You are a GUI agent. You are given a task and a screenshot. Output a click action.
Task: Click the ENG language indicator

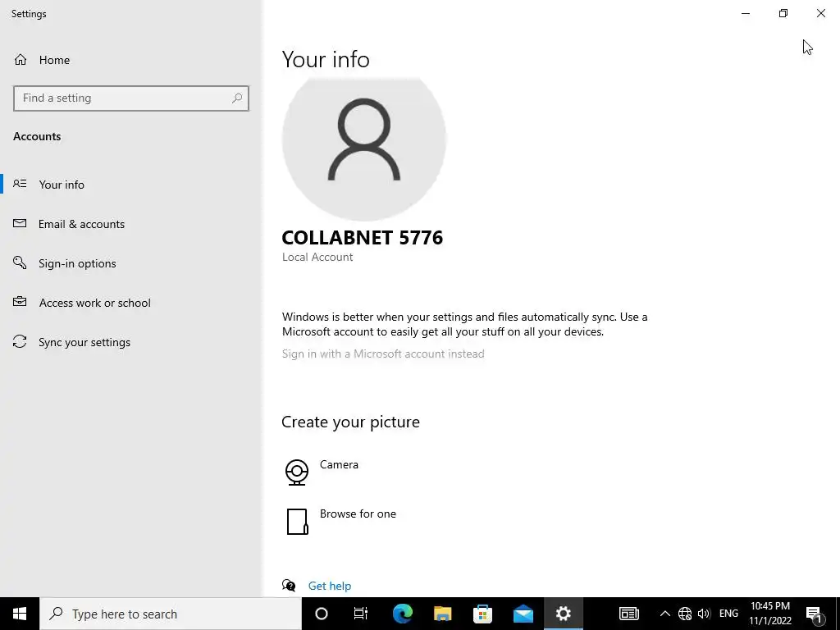pos(728,614)
